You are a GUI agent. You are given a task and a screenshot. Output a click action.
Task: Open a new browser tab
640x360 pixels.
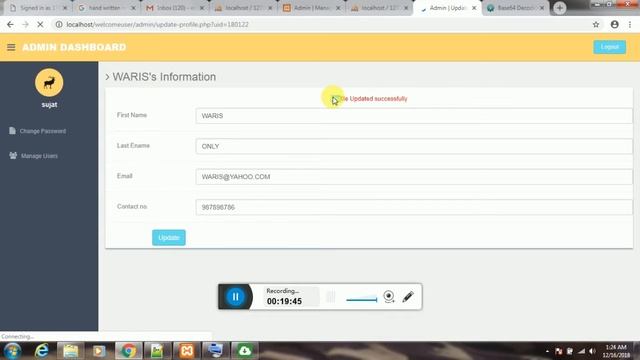click(560, 8)
